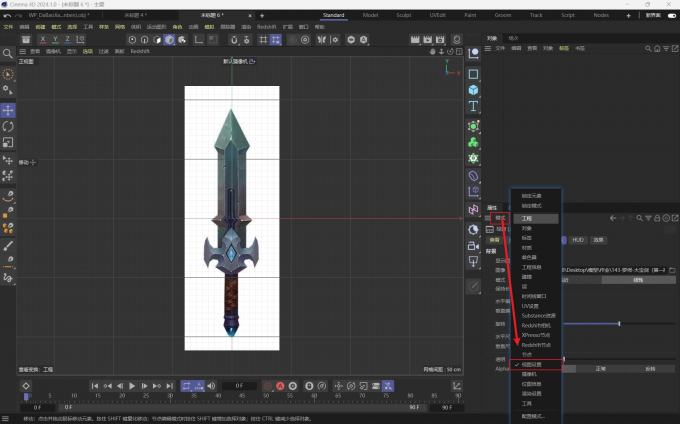Add new document tab with plus
Image resolution: width=680 pixels, height=424 pixels.
(x=262, y=16)
